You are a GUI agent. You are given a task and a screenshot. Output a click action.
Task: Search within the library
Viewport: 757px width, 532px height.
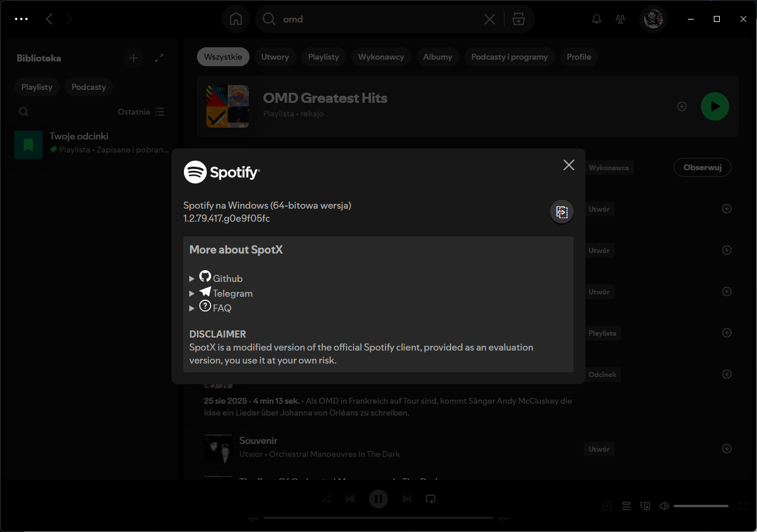(24, 112)
